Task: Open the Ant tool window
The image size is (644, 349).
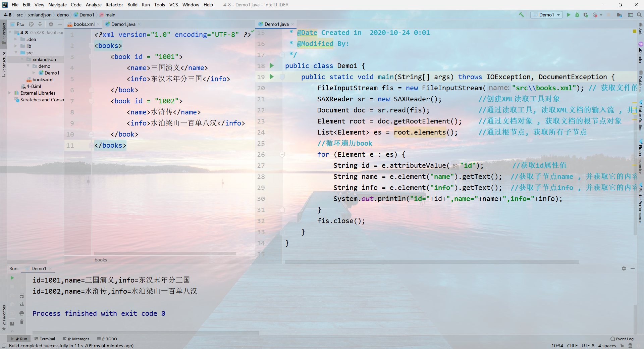Action: (640, 28)
